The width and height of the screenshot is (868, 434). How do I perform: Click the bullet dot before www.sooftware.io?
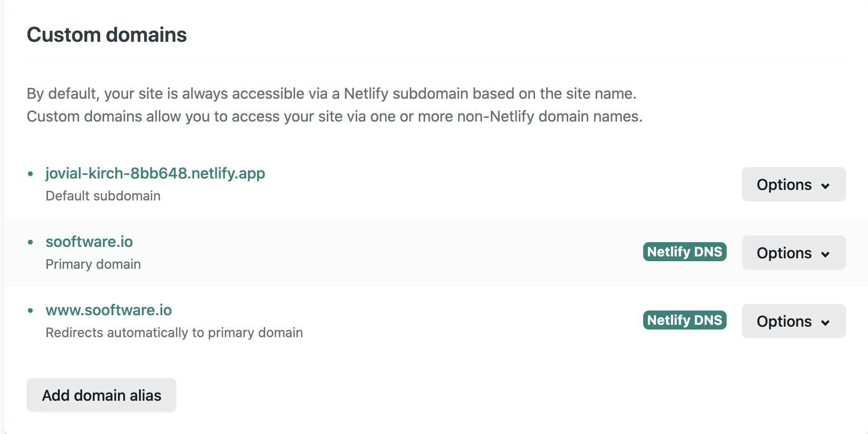tap(30, 311)
